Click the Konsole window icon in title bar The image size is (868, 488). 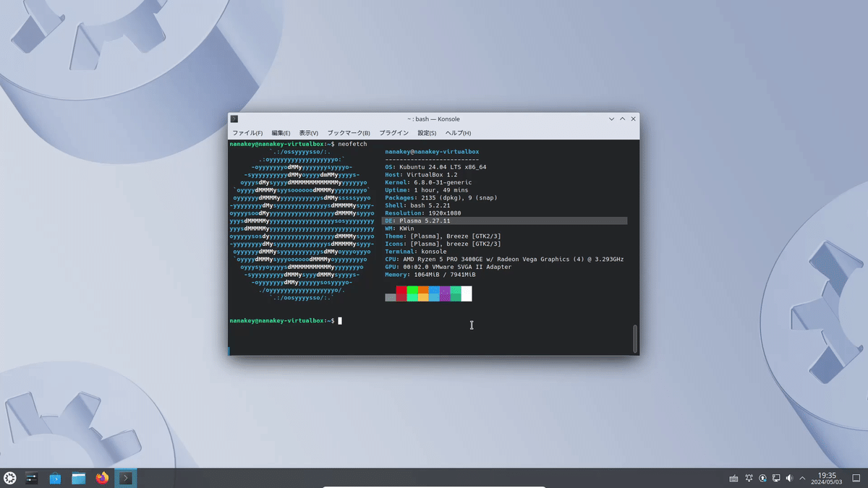tap(234, 119)
